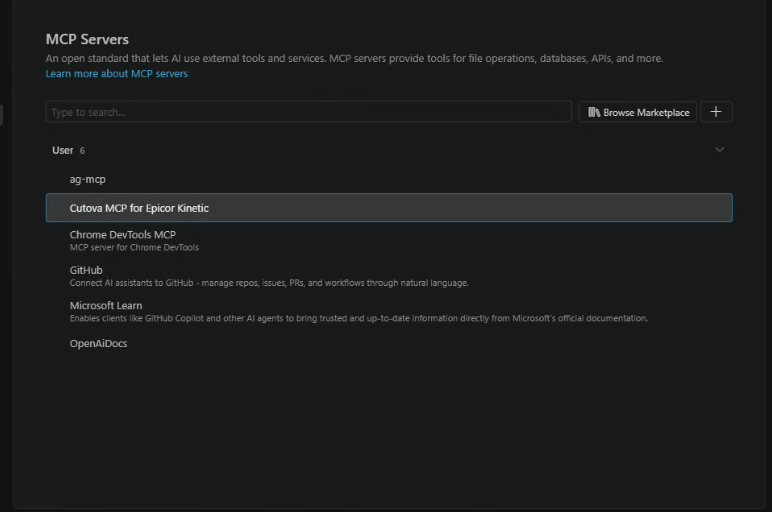Click the GitHub description about managing repos
This screenshot has width=772, height=512.
(269, 283)
